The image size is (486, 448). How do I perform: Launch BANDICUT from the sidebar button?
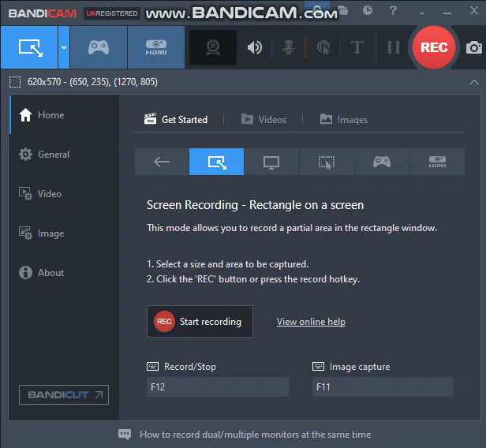click(64, 394)
